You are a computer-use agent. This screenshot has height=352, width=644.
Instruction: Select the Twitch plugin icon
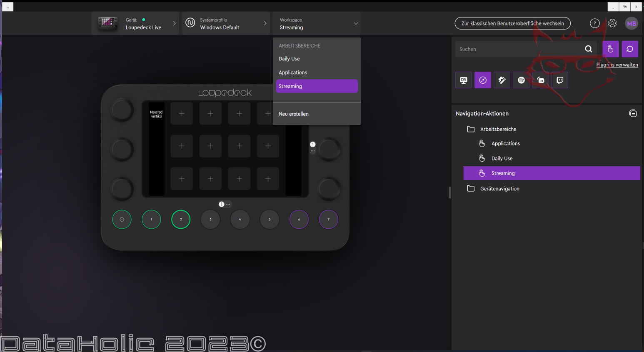point(560,80)
